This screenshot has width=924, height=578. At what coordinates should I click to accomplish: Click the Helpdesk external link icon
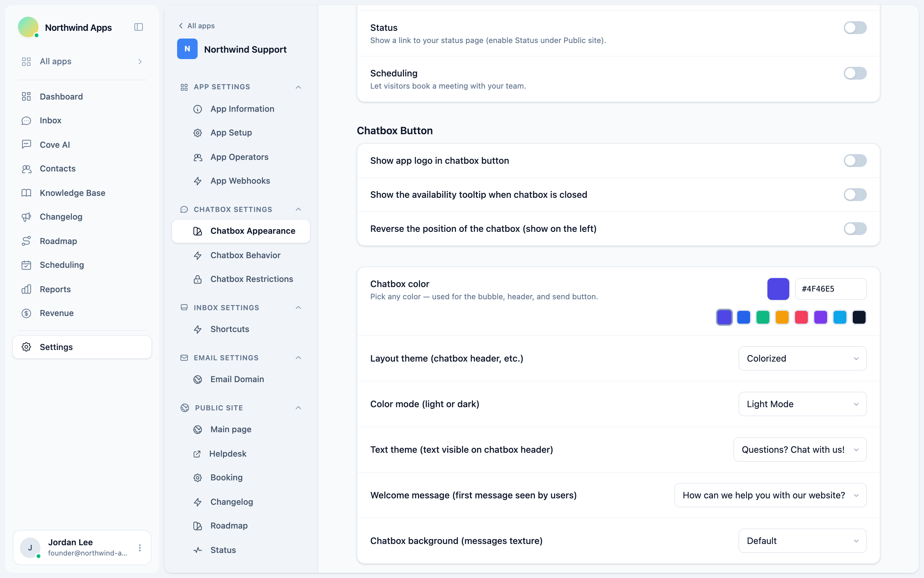197,454
